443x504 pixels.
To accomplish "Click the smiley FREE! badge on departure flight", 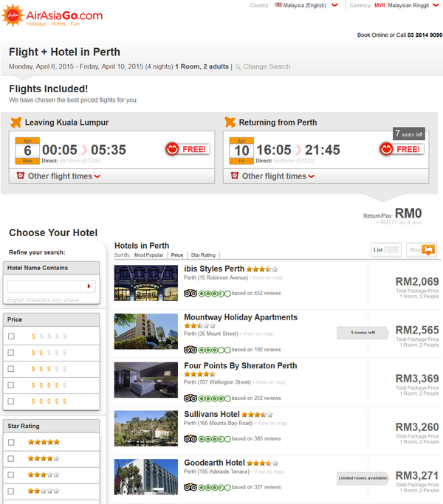I will pos(188,149).
